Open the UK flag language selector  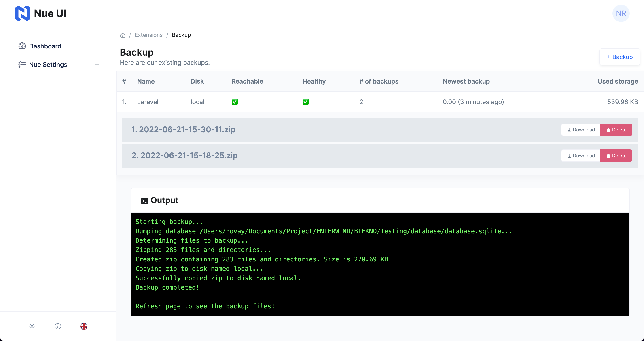[x=84, y=326]
